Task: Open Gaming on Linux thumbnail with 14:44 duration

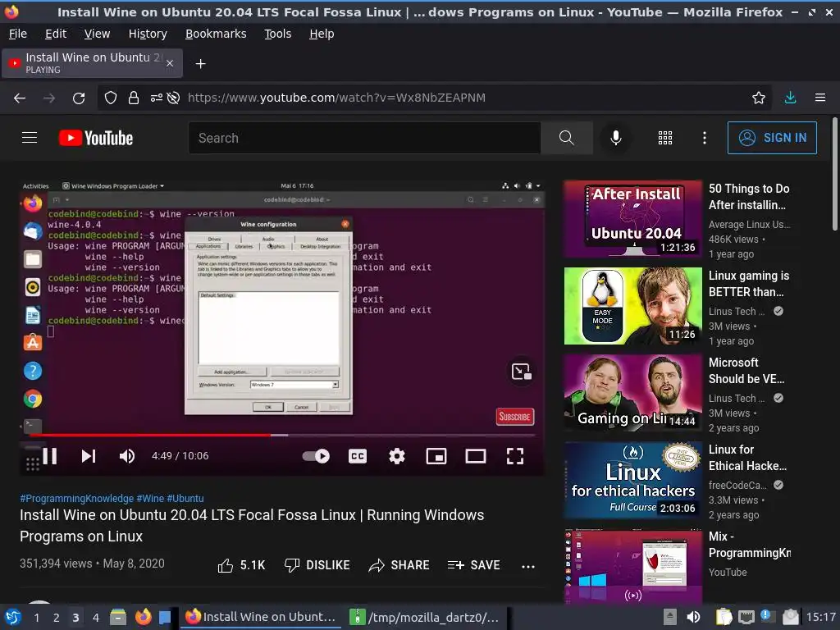Action: coord(632,393)
